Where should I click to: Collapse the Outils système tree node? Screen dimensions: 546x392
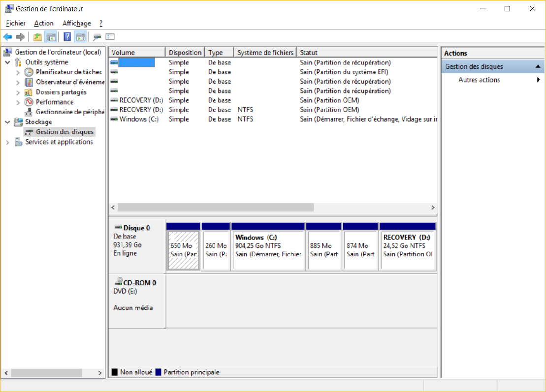[x=7, y=62]
